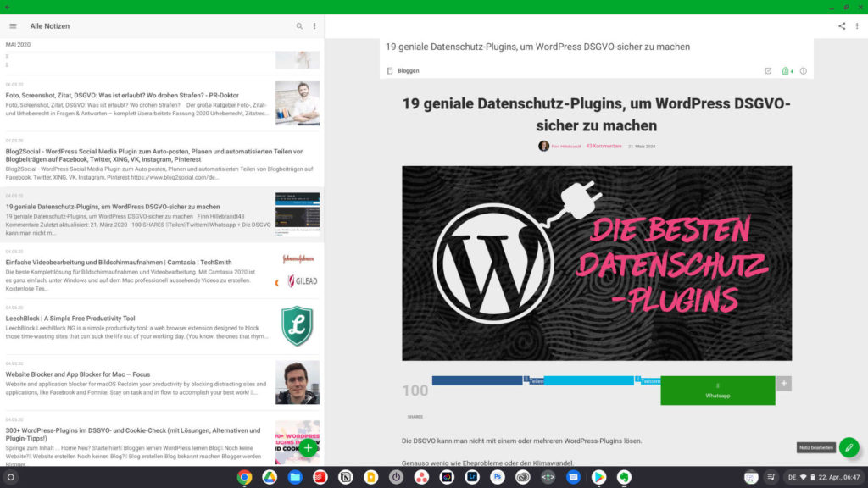
Task: Open the notification list icon in tray
Action: coord(771,477)
